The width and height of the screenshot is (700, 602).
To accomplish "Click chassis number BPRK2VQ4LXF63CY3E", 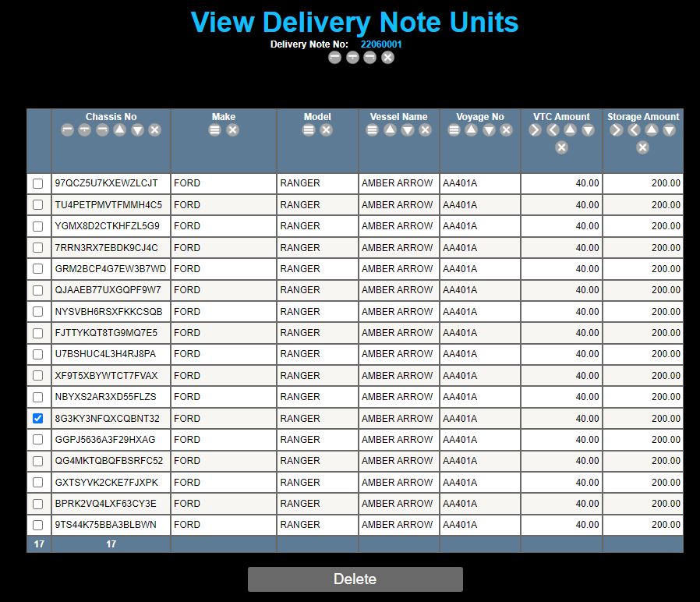I will 106,504.
